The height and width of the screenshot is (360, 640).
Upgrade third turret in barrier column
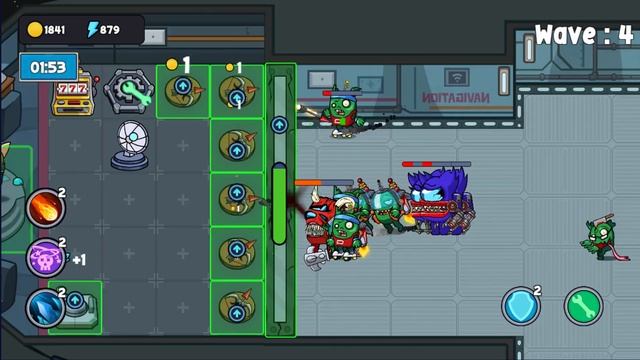236,193
